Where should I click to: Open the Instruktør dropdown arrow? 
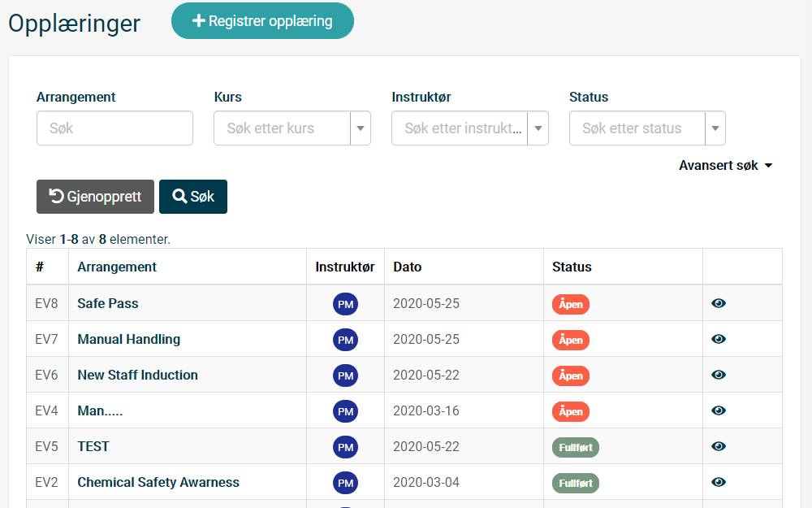pos(538,128)
